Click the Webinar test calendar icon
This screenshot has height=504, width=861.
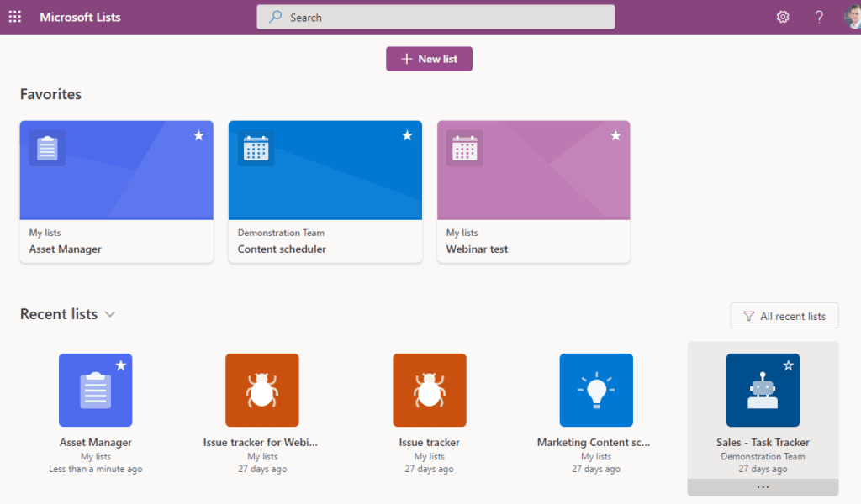coord(464,148)
